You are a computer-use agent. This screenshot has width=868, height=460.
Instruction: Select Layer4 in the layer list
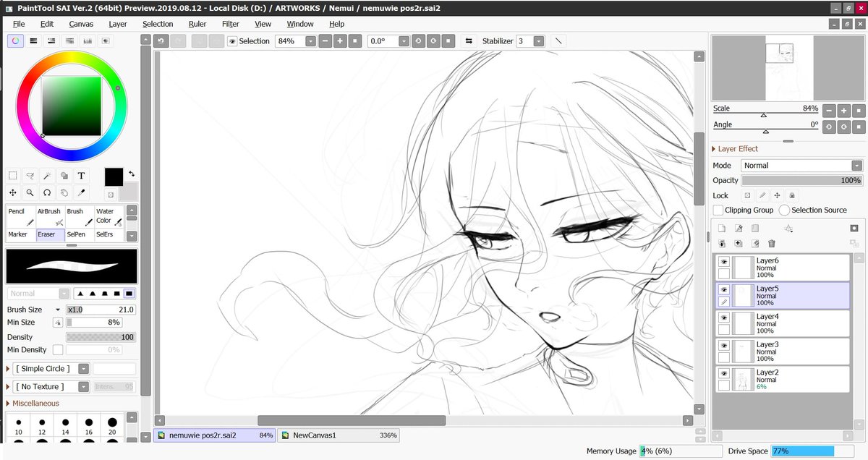point(783,323)
